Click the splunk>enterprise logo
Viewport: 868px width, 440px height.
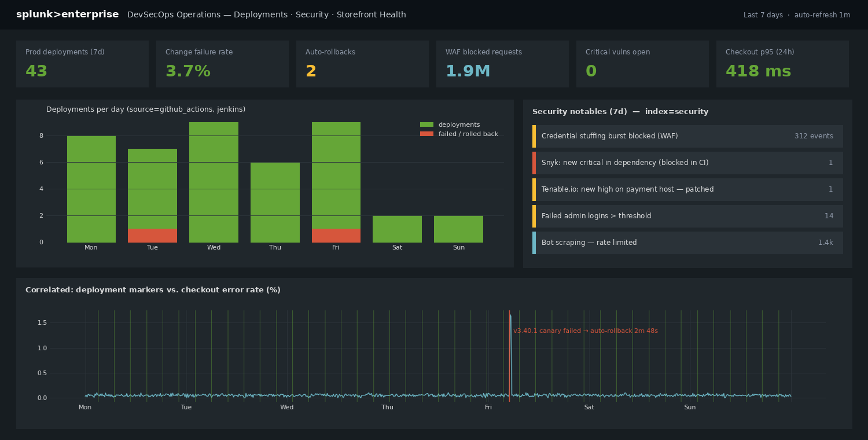coord(67,14)
